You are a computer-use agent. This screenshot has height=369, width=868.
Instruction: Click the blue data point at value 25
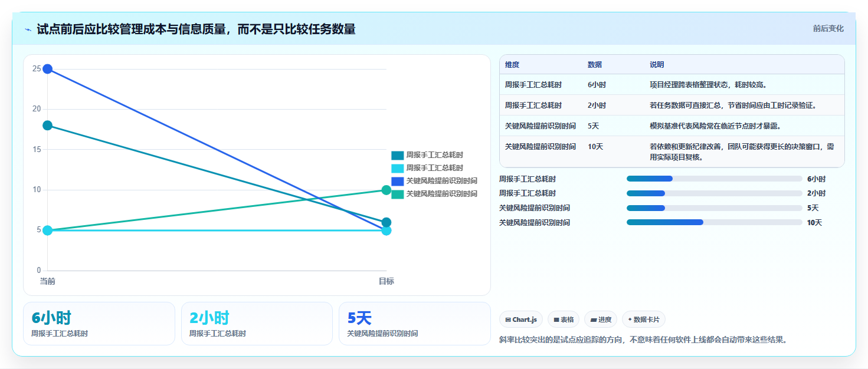(47, 69)
